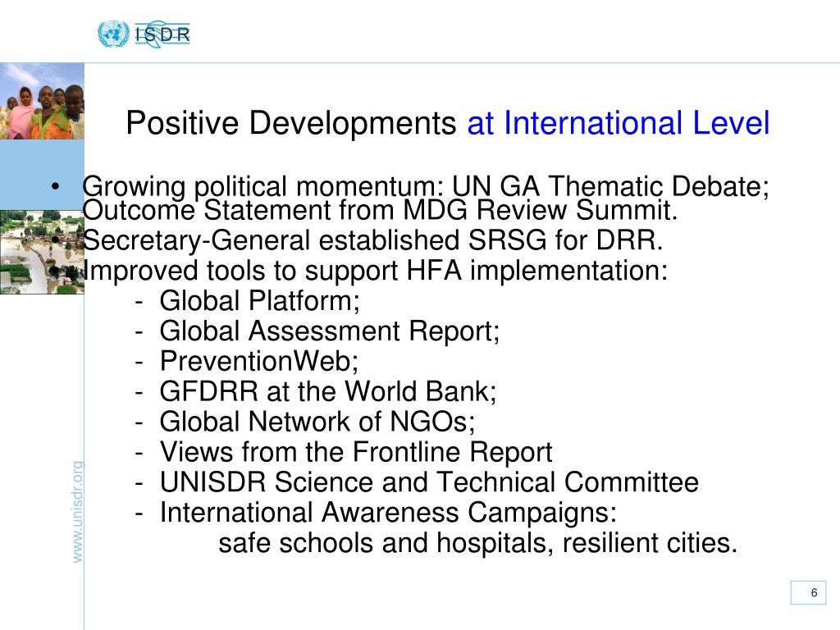
Task: Click the blue text 'at International Level'
Action: [x=619, y=123]
